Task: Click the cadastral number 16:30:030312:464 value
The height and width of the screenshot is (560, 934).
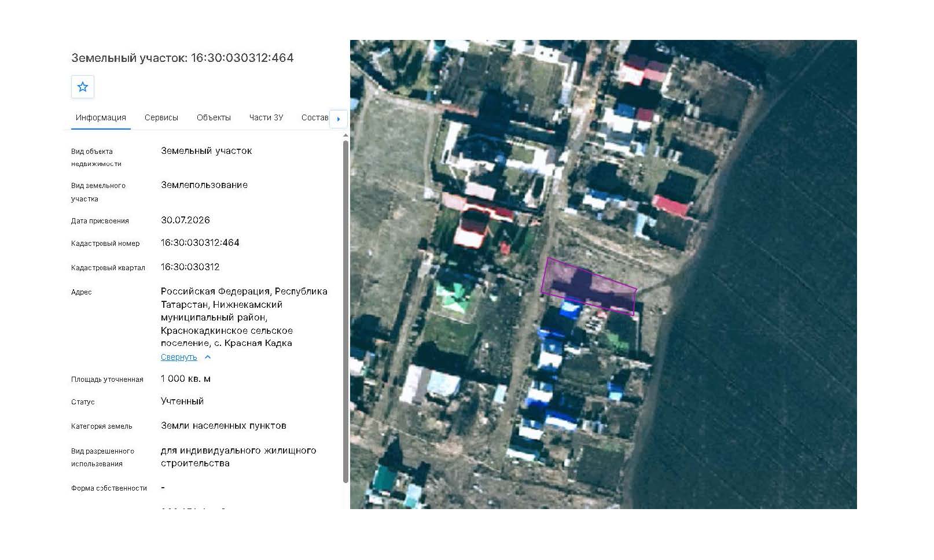Action: click(200, 243)
